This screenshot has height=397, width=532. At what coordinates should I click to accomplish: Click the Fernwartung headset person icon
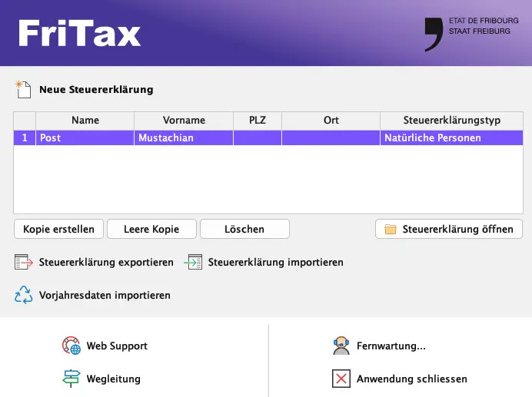click(341, 346)
